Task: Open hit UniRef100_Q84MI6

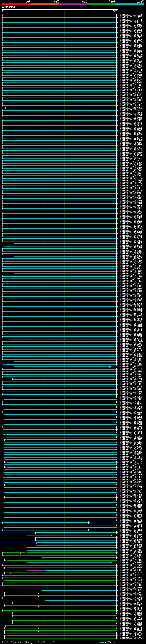Action: pos(131,22)
